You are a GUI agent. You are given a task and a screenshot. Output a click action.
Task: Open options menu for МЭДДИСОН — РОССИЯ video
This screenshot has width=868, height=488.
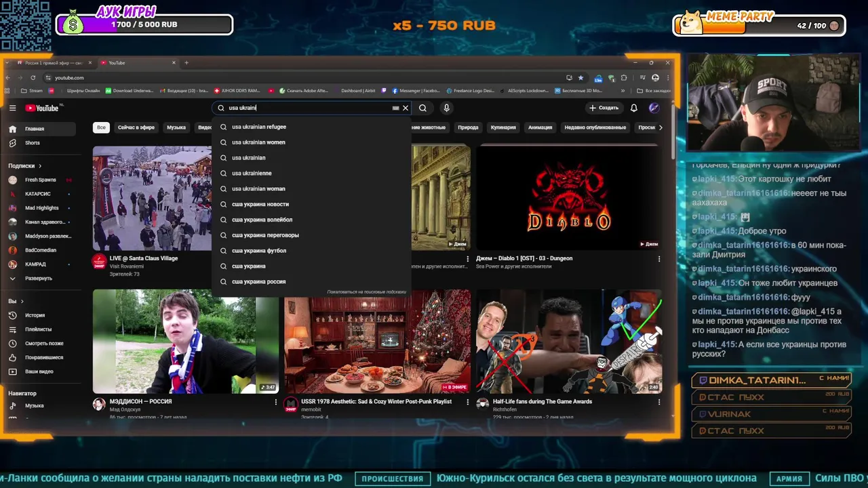pyautogui.click(x=275, y=402)
